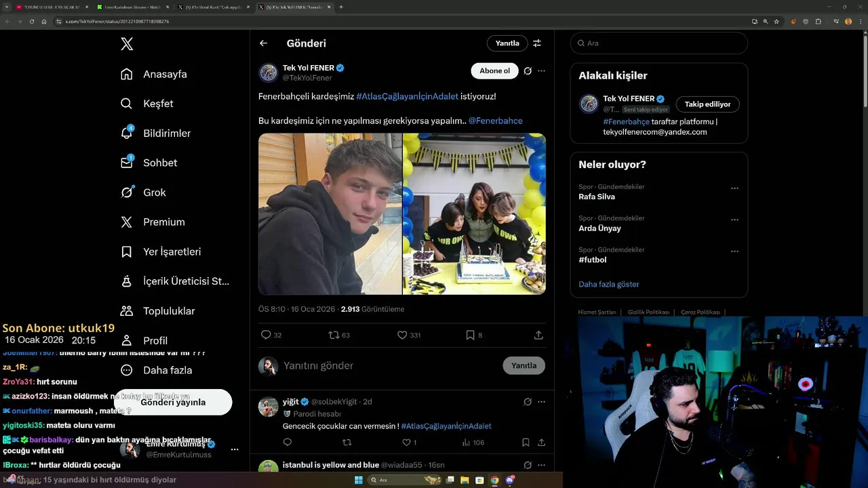Click the Yanıtla button in the header
The image size is (868, 488).
click(507, 43)
